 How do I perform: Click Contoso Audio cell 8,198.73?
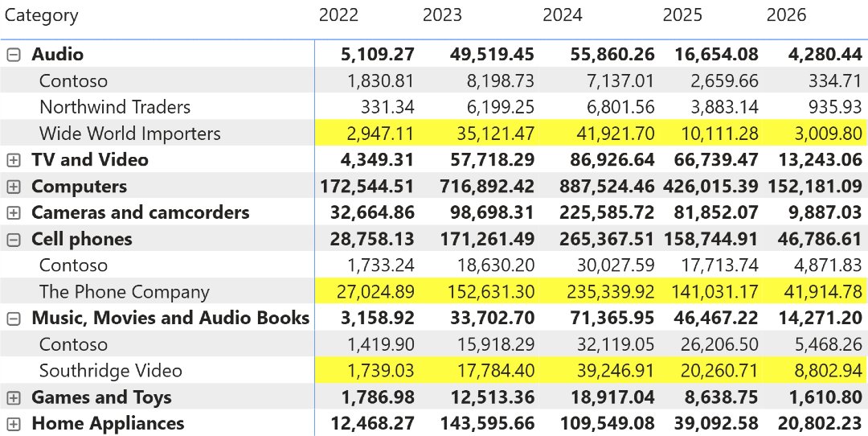pyautogui.click(x=501, y=81)
